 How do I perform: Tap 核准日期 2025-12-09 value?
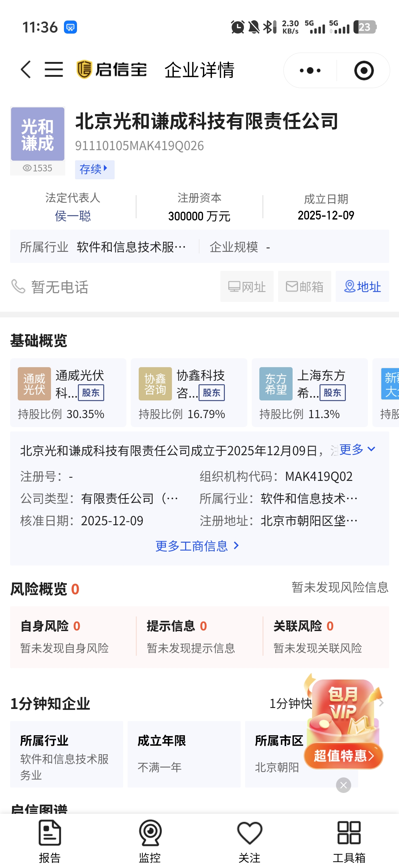[112, 521]
